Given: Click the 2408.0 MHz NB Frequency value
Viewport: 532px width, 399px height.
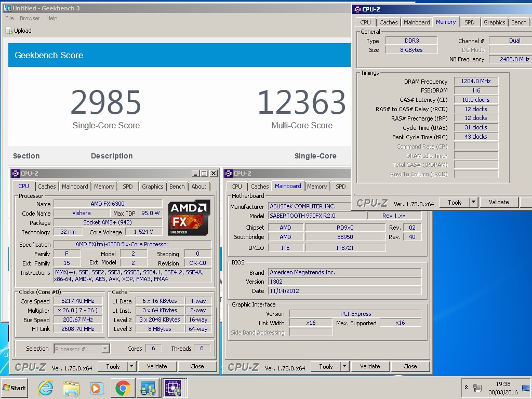Looking at the screenshot, I should (510, 59).
